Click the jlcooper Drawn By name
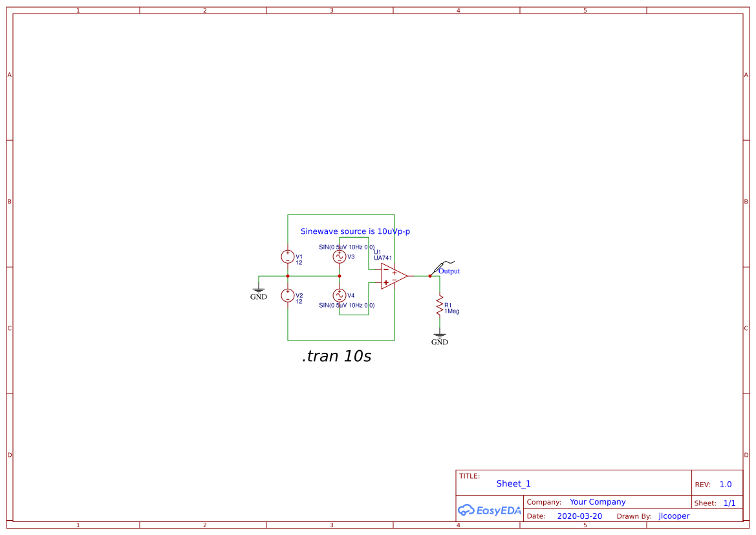This screenshot has height=535, width=756. point(673,516)
